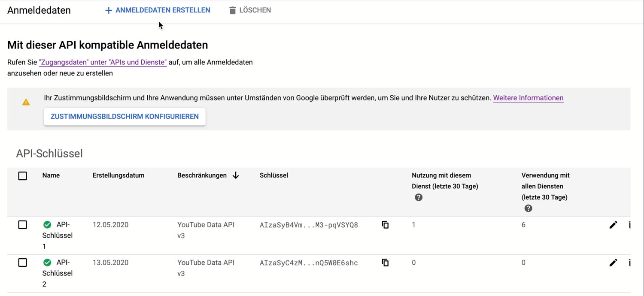
Task: Delete API-Schlüssel 2 via row trash icon
Action: [x=629, y=263]
